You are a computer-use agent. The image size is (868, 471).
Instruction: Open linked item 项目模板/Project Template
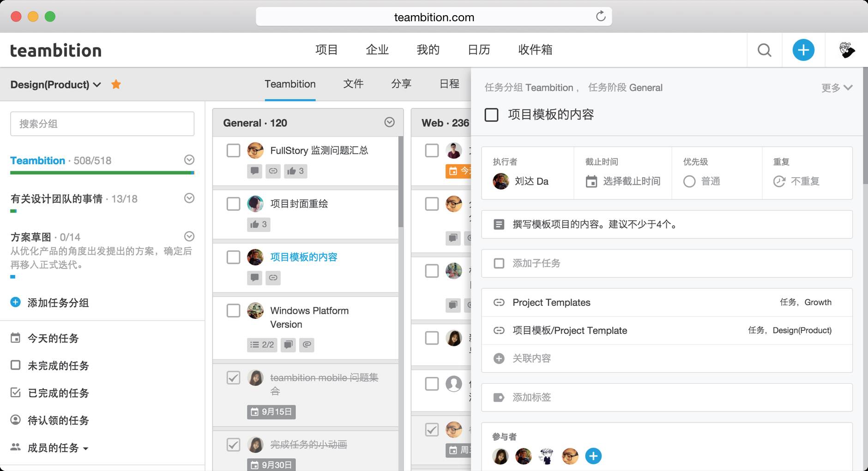[667, 330]
